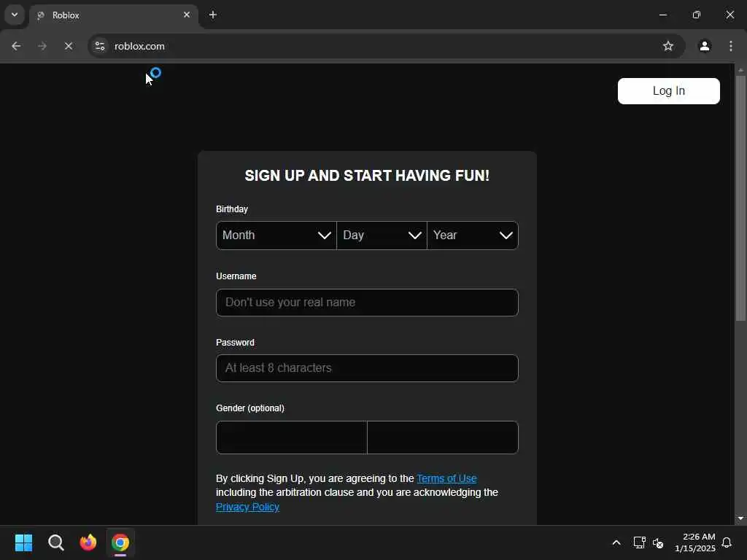Bookmark this page with the star icon
This screenshot has width=747, height=560.
pos(668,46)
